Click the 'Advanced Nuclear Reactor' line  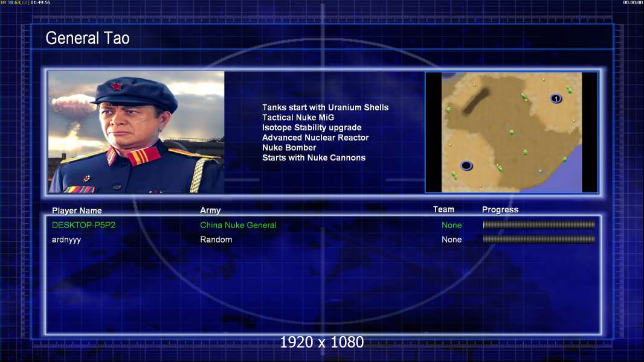coord(315,138)
